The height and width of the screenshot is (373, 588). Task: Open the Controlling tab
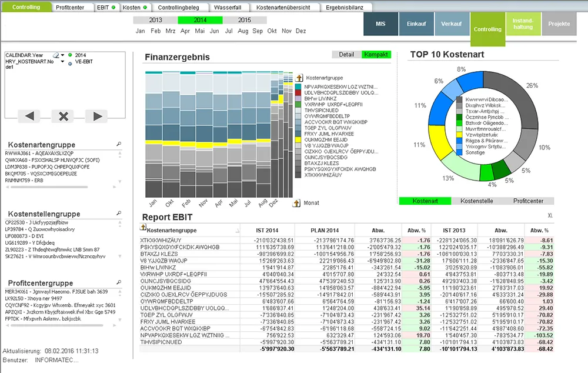pos(26,7)
